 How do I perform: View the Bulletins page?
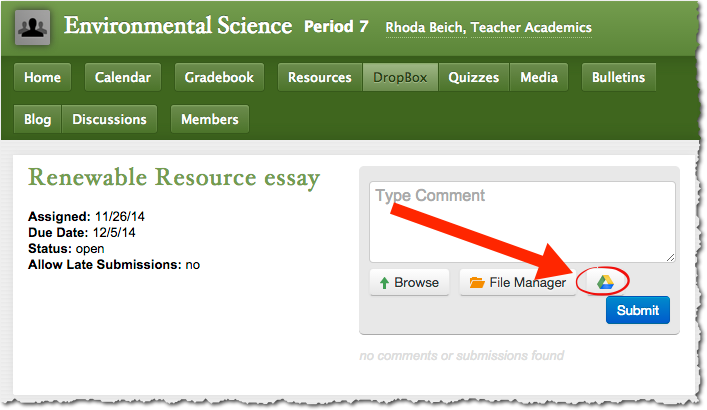click(618, 77)
